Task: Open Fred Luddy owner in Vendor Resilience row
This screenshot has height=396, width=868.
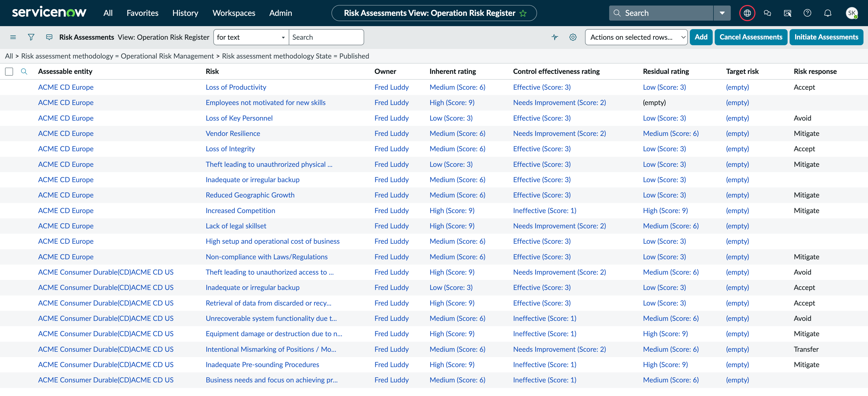Action: (392, 133)
